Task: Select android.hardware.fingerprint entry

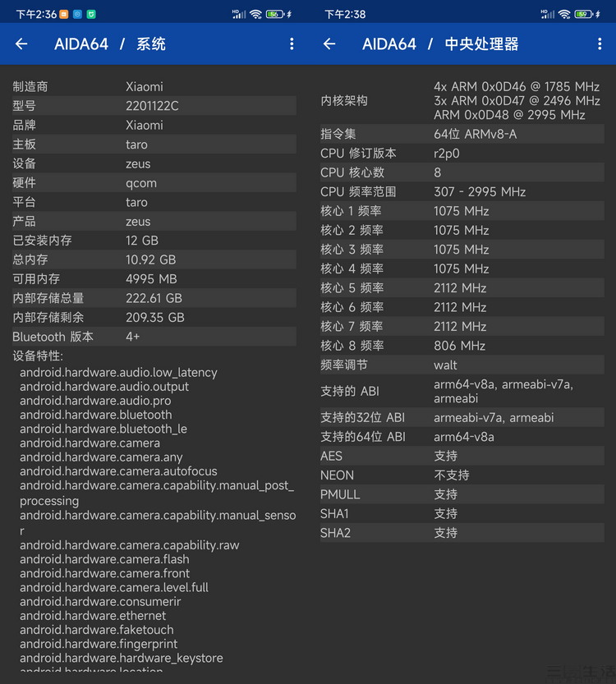Action: click(99, 645)
